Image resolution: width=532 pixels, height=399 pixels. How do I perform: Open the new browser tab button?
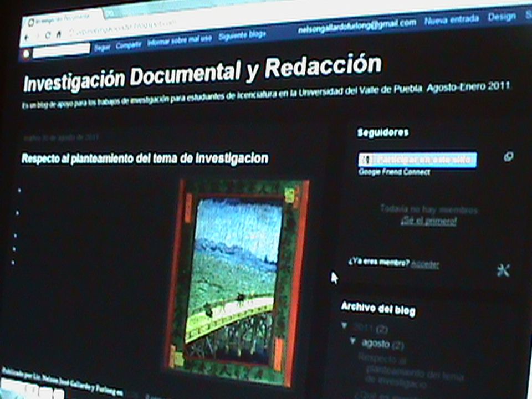coord(109,13)
